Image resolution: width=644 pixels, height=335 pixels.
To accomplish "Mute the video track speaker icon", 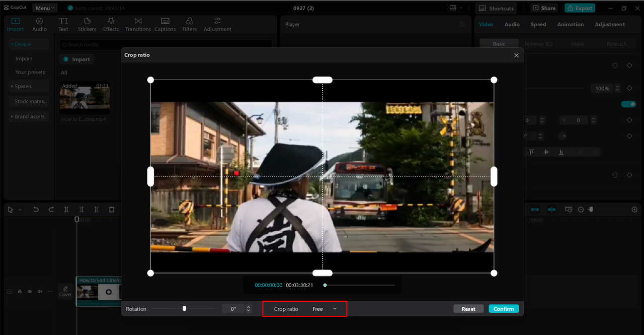I will 40,291.
